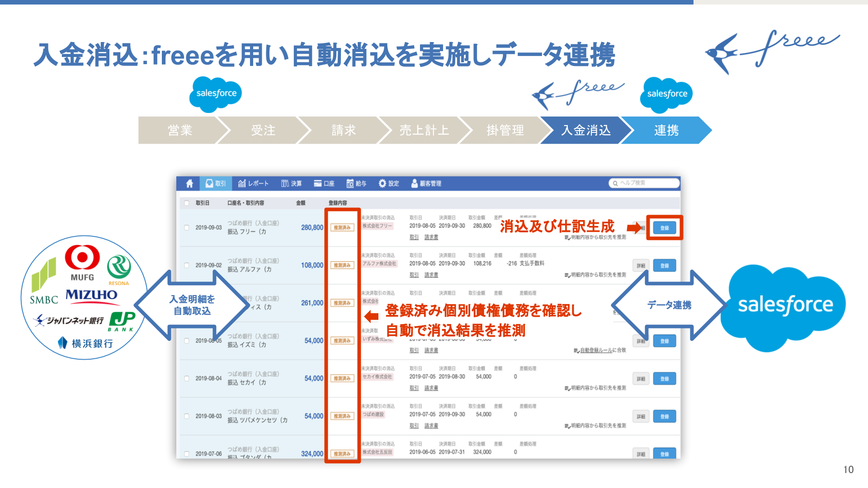Click 登録 for the 280,800 フリー row
The width and height of the screenshot is (868, 488).
click(664, 228)
